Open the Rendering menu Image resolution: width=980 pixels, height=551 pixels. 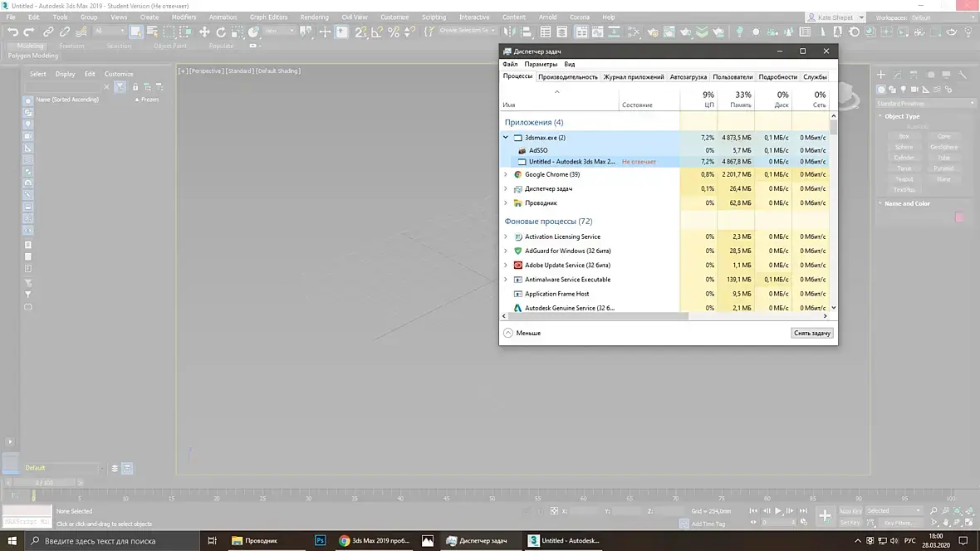point(314,17)
